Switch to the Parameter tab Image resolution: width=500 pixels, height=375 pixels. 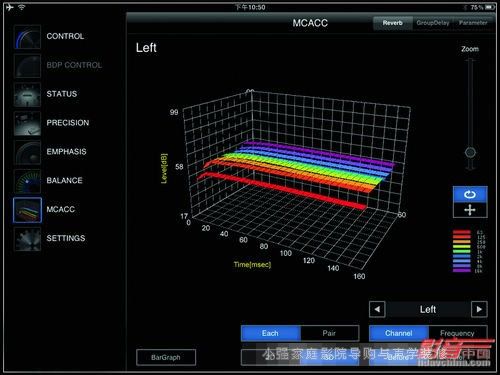point(473,23)
